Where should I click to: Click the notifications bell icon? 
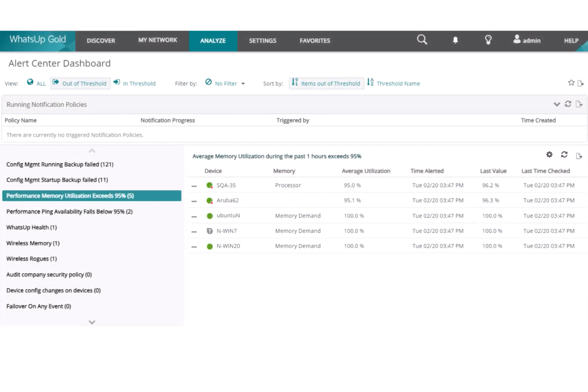point(455,40)
